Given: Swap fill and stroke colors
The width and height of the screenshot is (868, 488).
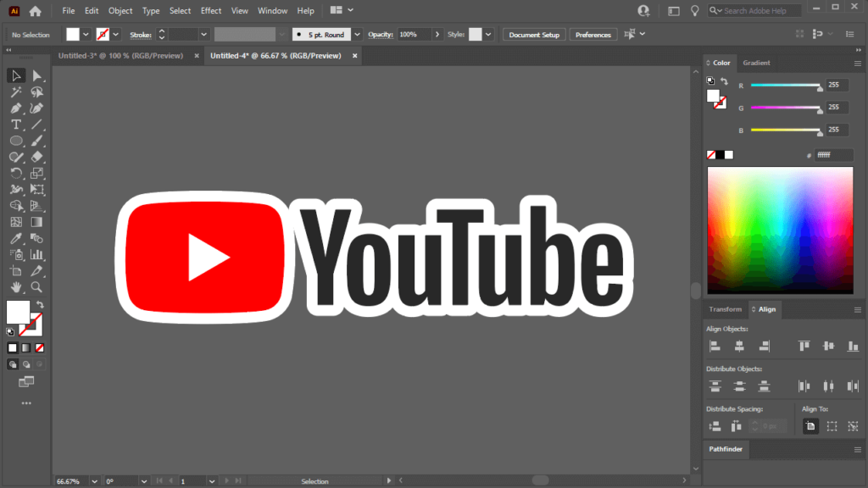Looking at the screenshot, I should point(40,304).
